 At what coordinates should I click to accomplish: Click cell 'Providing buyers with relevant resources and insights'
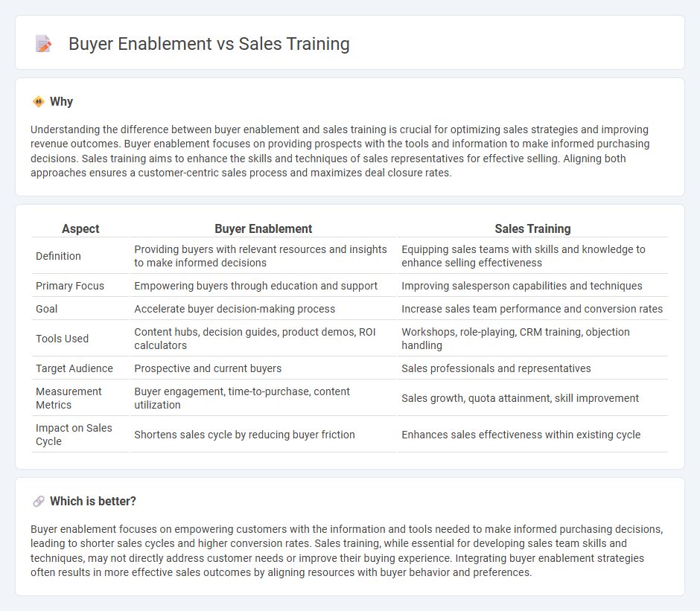click(x=263, y=256)
